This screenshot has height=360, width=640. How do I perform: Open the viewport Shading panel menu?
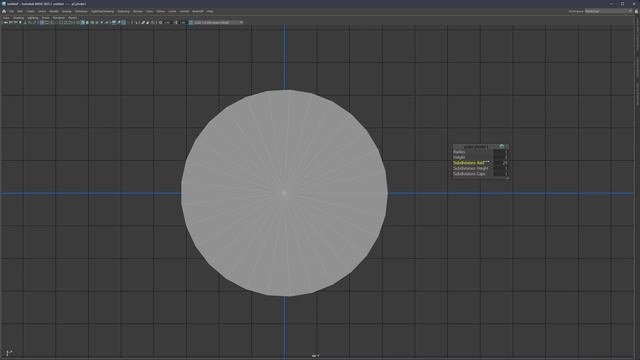(x=18, y=18)
